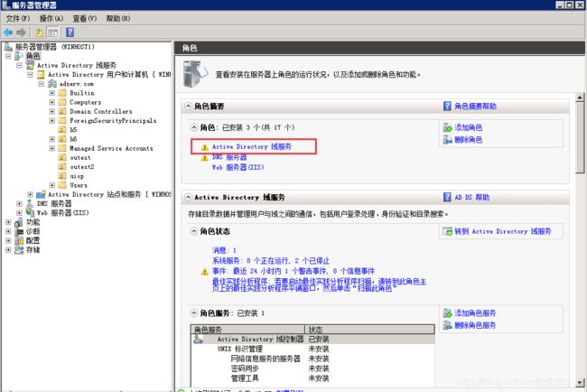Click the 事件 warning status line
The height and width of the screenshot is (392, 587).
tap(293, 271)
